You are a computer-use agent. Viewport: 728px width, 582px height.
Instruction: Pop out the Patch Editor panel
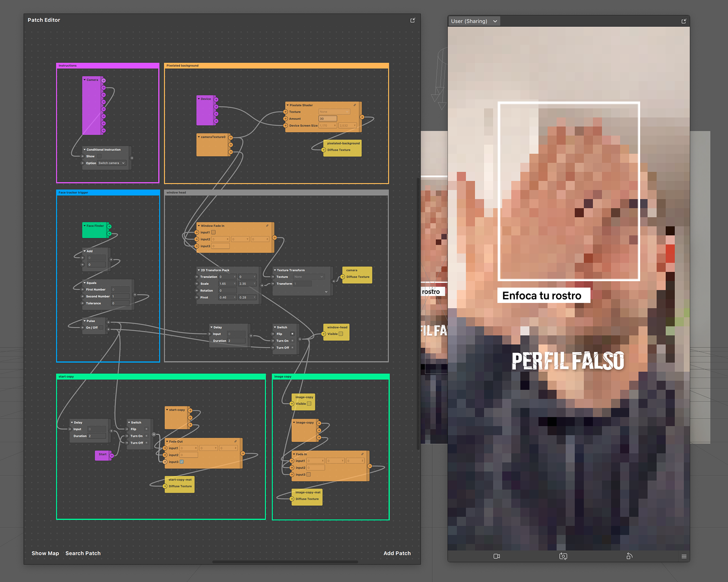(413, 20)
